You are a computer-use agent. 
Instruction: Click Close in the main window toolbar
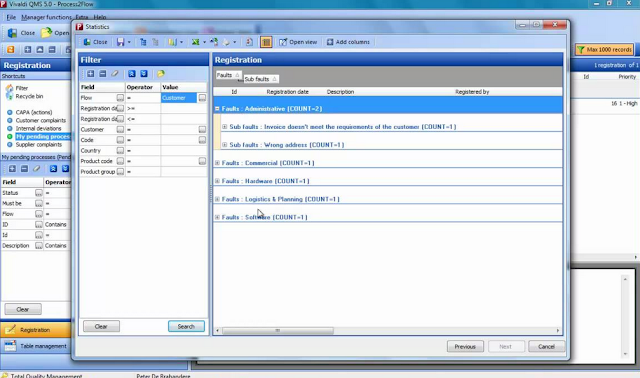pyautogui.click(x=22, y=33)
